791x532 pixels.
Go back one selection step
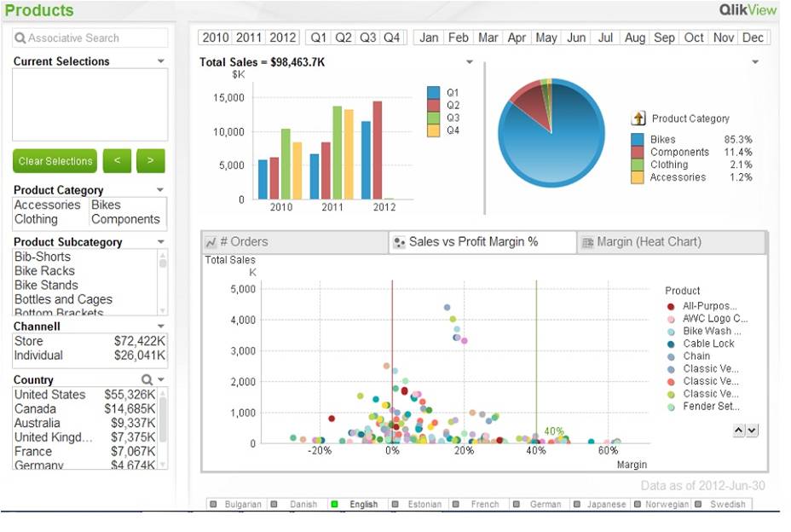117,161
